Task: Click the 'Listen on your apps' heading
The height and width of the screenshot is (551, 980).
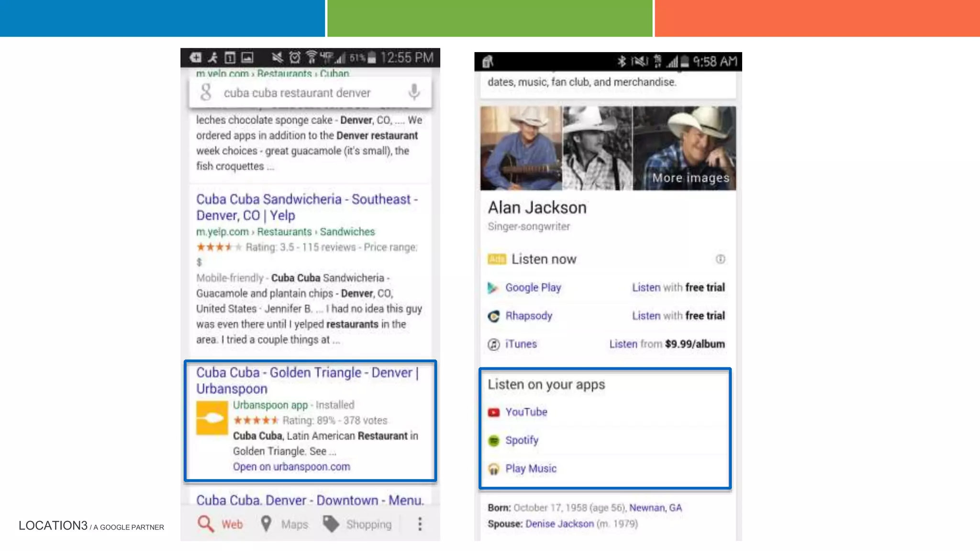Action: click(546, 385)
